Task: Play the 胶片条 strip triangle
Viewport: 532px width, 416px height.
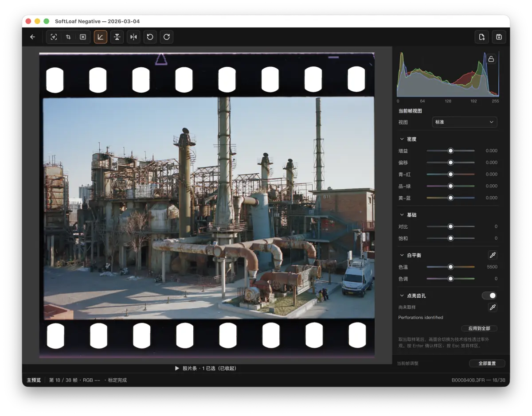Action: [177, 368]
